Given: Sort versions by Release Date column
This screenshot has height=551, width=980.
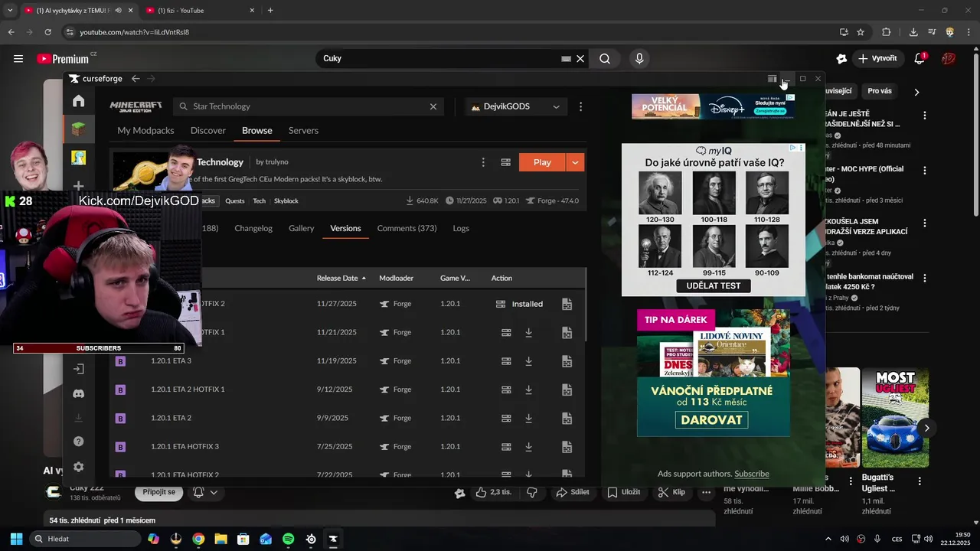Looking at the screenshot, I should tap(341, 278).
